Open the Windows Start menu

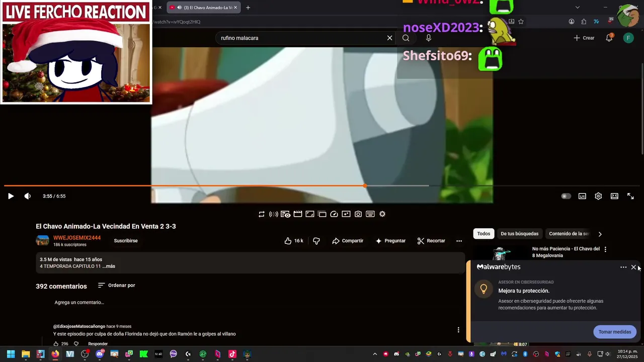point(11,354)
